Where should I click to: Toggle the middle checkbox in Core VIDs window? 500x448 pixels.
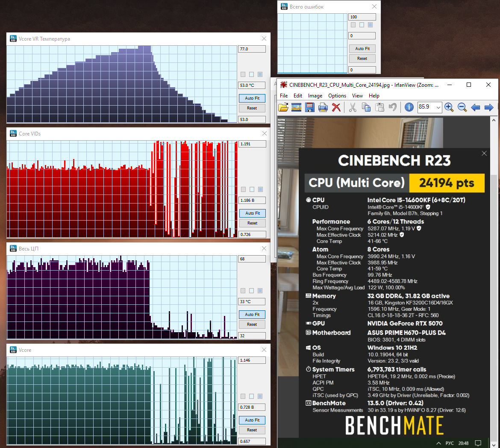pyautogui.click(x=252, y=189)
